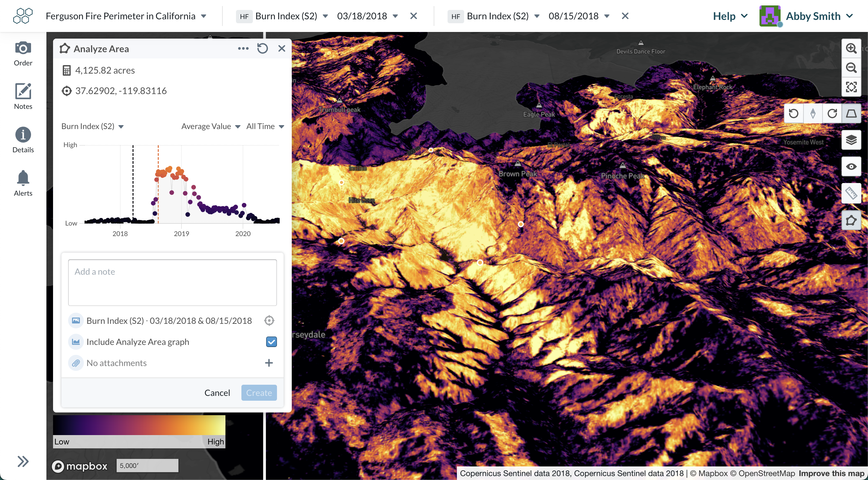Open the Order camera tool
The width and height of the screenshot is (868, 480).
tap(23, 54)
